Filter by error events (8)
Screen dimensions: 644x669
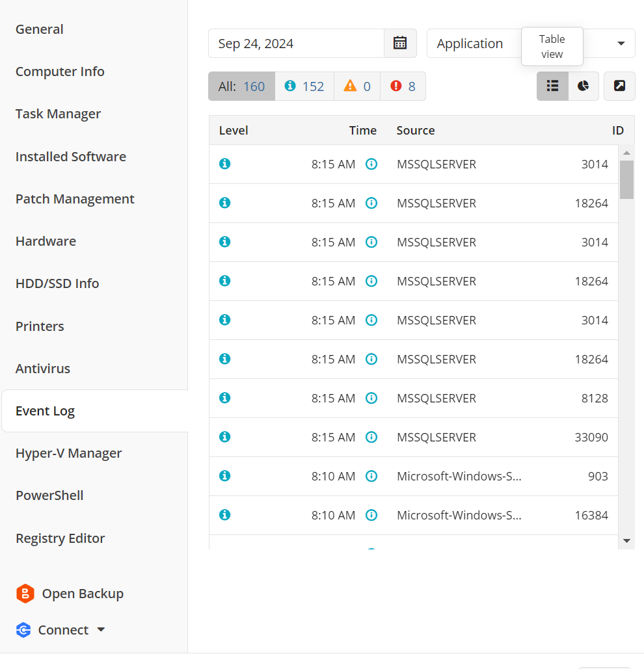click(403, 86)
